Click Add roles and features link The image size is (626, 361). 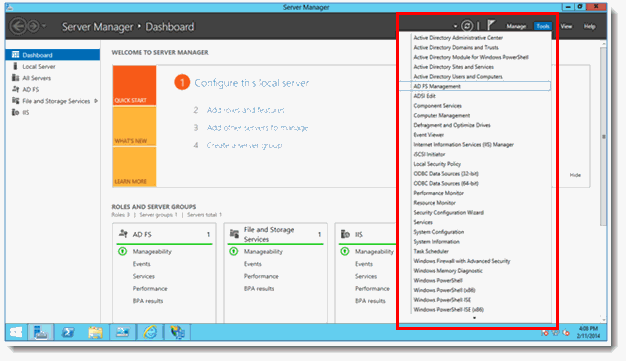(246, 110)
